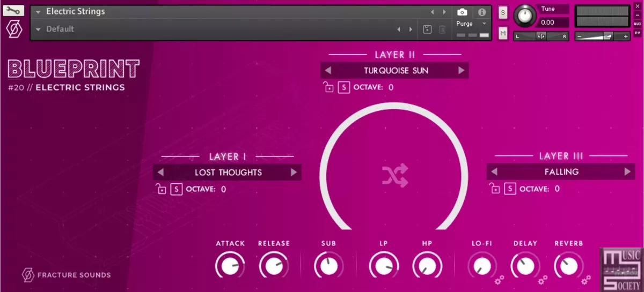Click the Sub knob
644x292 pixels.
(x=328, y=266)
